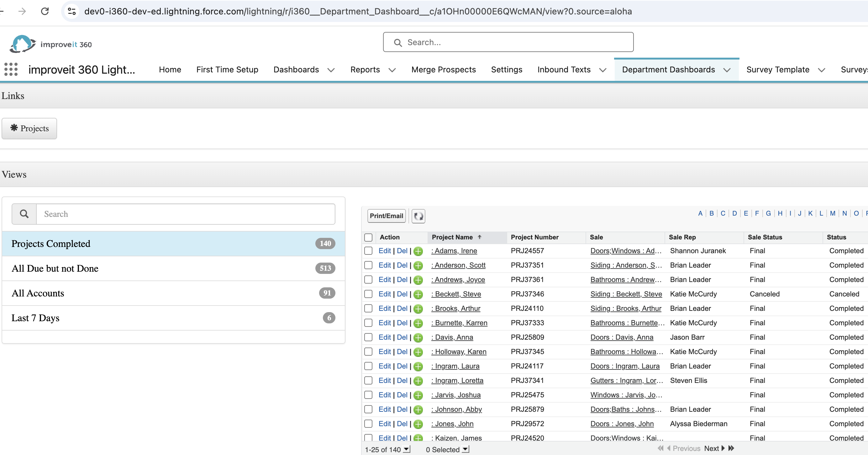Click the green plus icon for Anderson, Scott
868x455 pixels.
point(418,265)
